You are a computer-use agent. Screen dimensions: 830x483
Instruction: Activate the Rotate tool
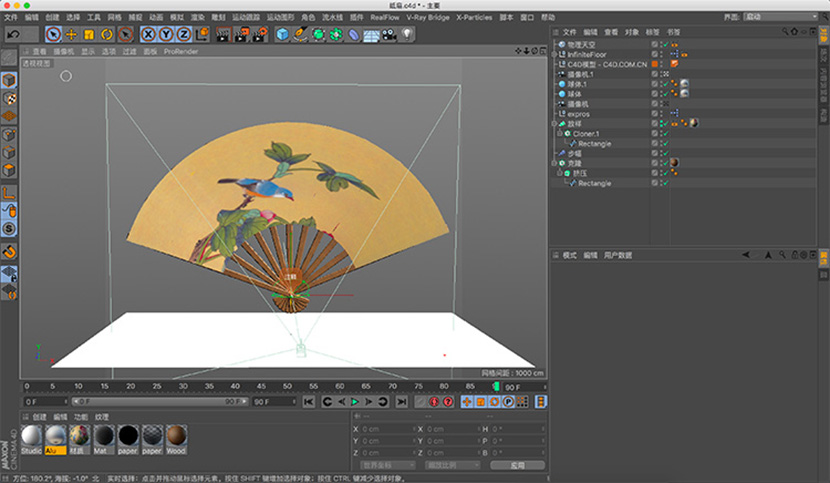coord(107,34)
